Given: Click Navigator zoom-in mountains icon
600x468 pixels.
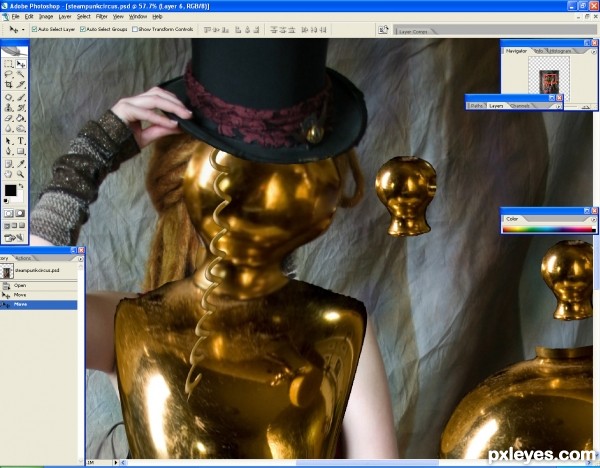Looking at the screenshot, I should click(x=586, y=108).
